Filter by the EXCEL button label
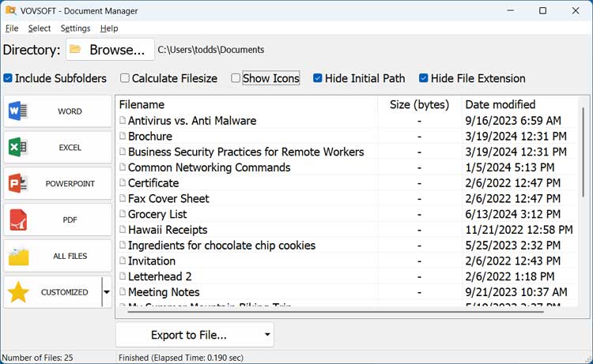593x364 pixels. point(70,148)
